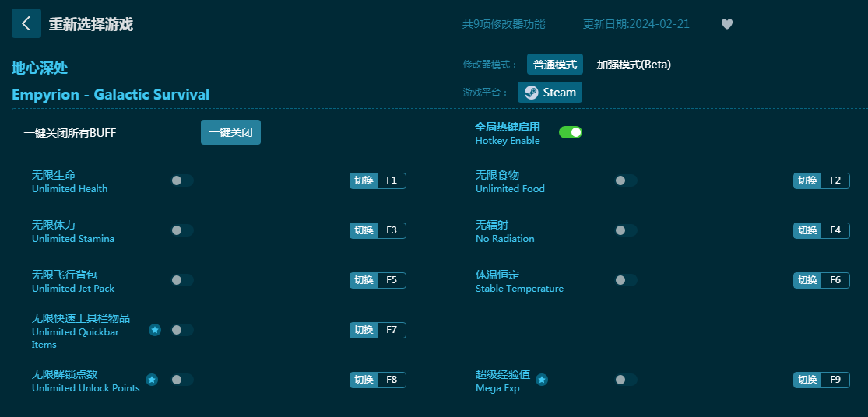Switch on Unlimited Jet Pack
Image resolution: width=868 pixels, height=417 pixels.
point(182,280)
